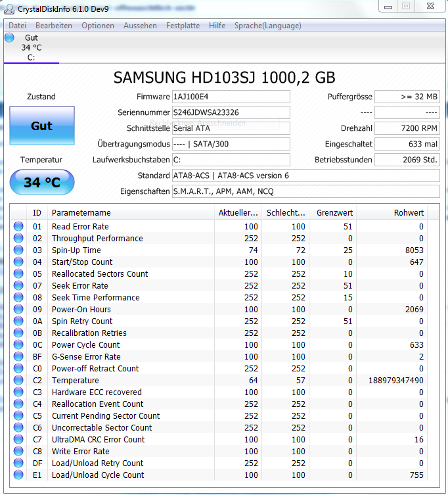The image size is (448, 495).
Task: Click the CrystalDiskInfo title bar app icon
Action: [x=9, y=9]
